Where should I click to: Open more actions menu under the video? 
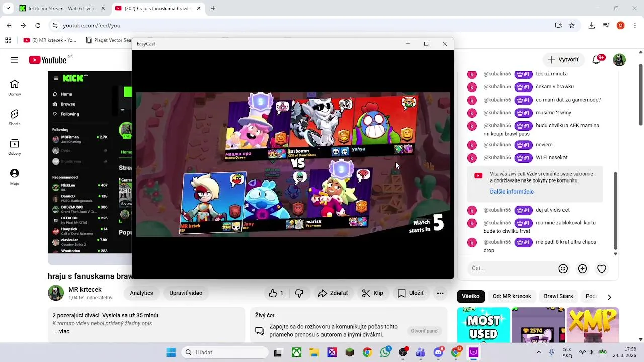coord(440,293)
